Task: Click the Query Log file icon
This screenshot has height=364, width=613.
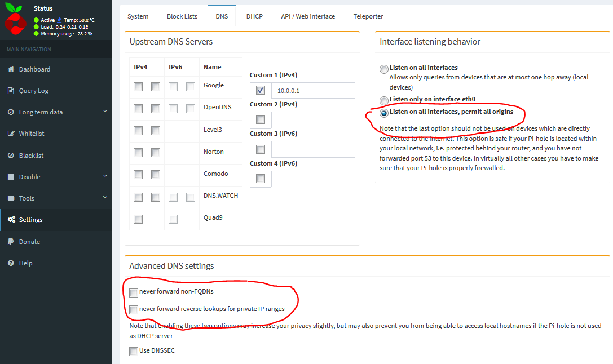Action: click(11, 91)
